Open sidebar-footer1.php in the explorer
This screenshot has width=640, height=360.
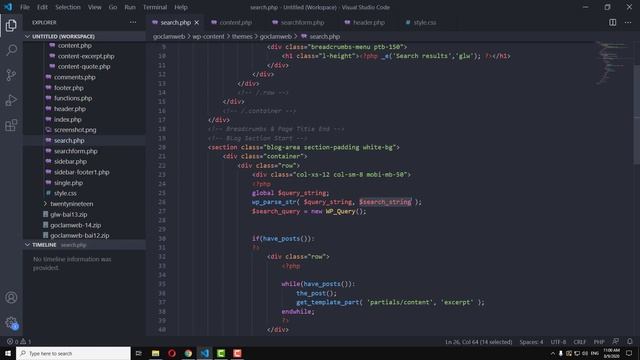coord(82,172)
